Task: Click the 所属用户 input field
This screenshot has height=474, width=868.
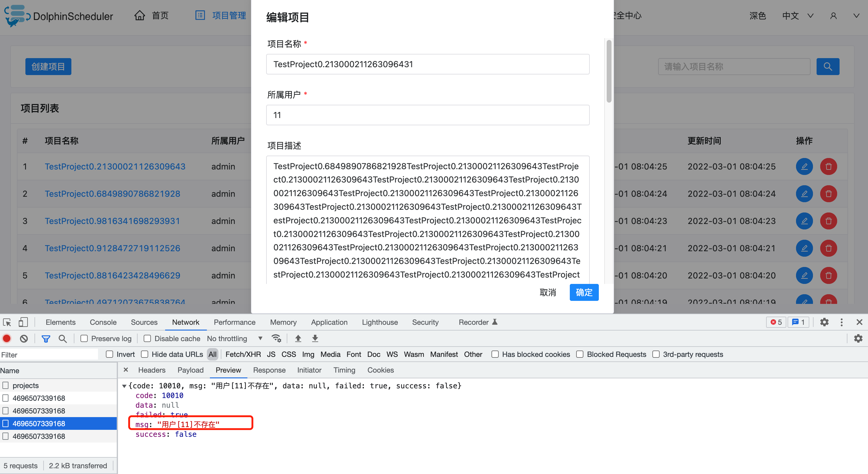Action: point(428,115)
